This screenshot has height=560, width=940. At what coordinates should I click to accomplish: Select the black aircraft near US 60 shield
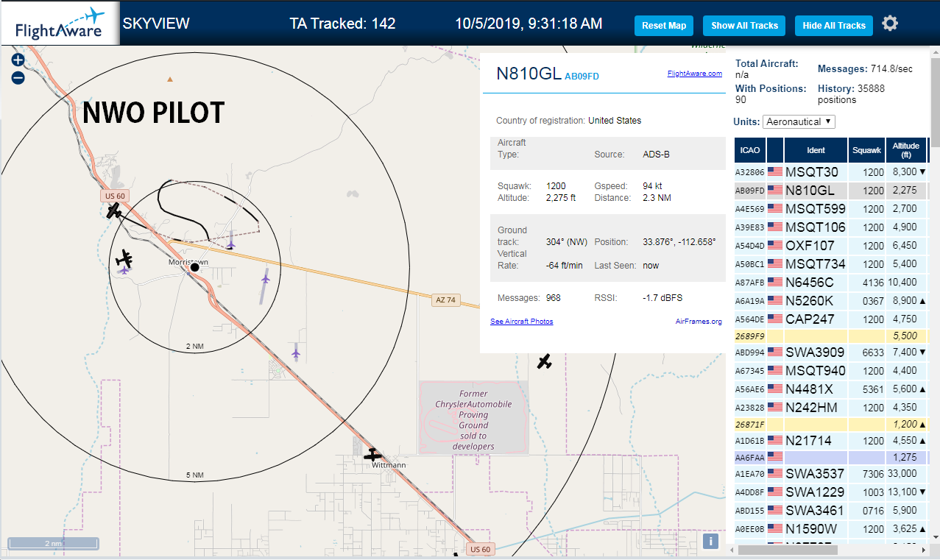pos(114,210)
